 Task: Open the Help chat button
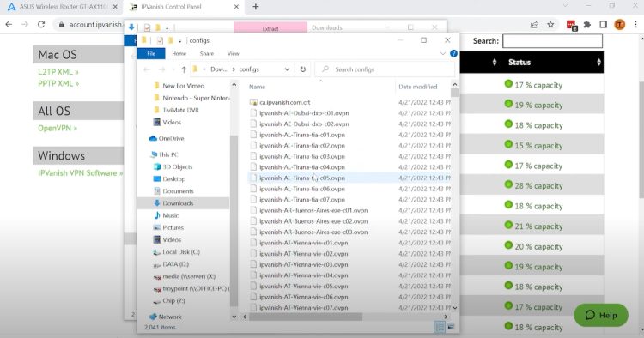click(x=601, y=315)
